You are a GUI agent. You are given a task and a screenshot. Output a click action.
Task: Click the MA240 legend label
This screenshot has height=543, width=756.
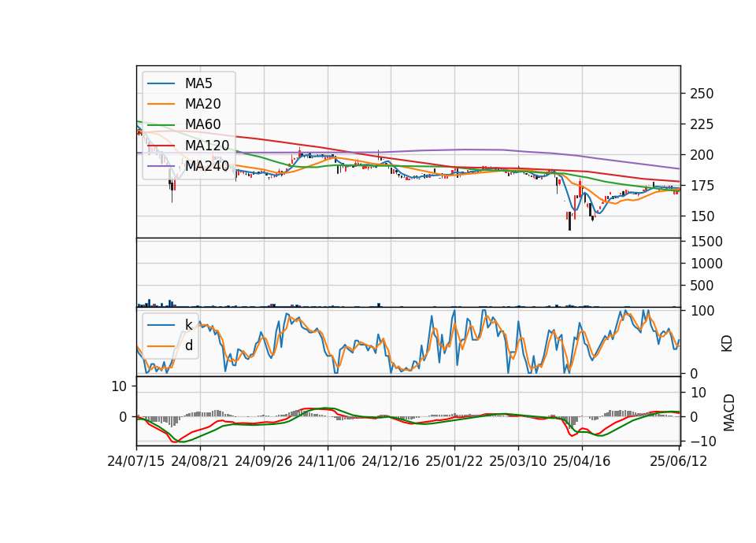click(207, 166)
